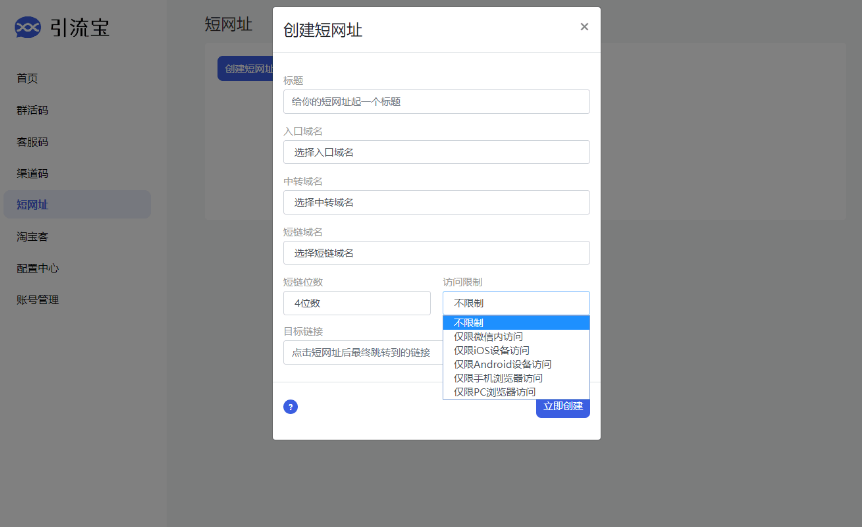Click the 访问限制 field label

(462, 282)
